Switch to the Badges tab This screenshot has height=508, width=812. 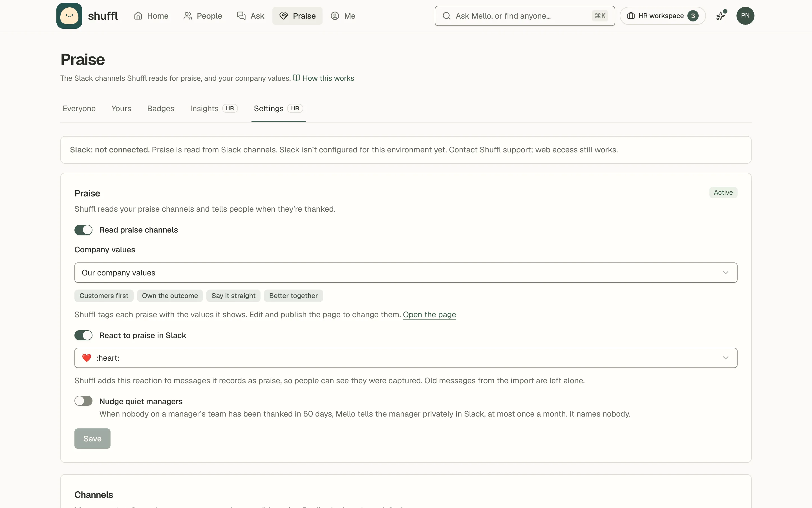pos(161,109)
